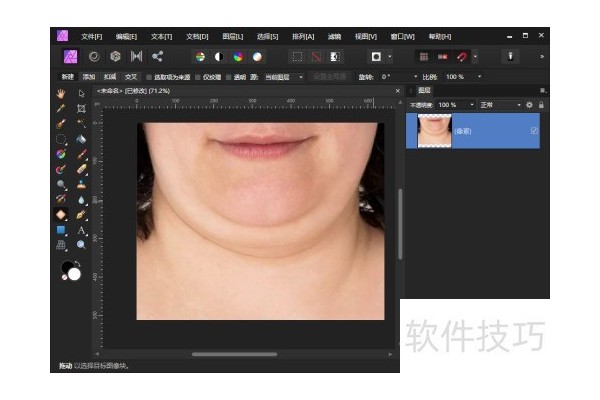Click the Select All marquee icon

(x=297, y=57)
